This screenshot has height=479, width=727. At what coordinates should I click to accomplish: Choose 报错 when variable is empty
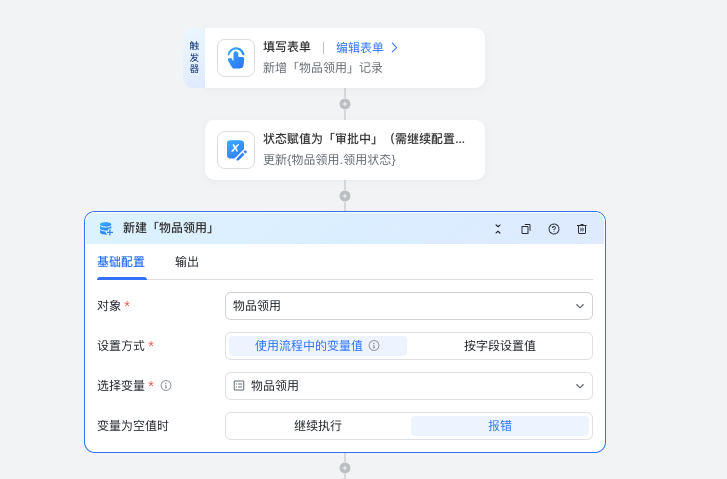(x=500, y=426)
